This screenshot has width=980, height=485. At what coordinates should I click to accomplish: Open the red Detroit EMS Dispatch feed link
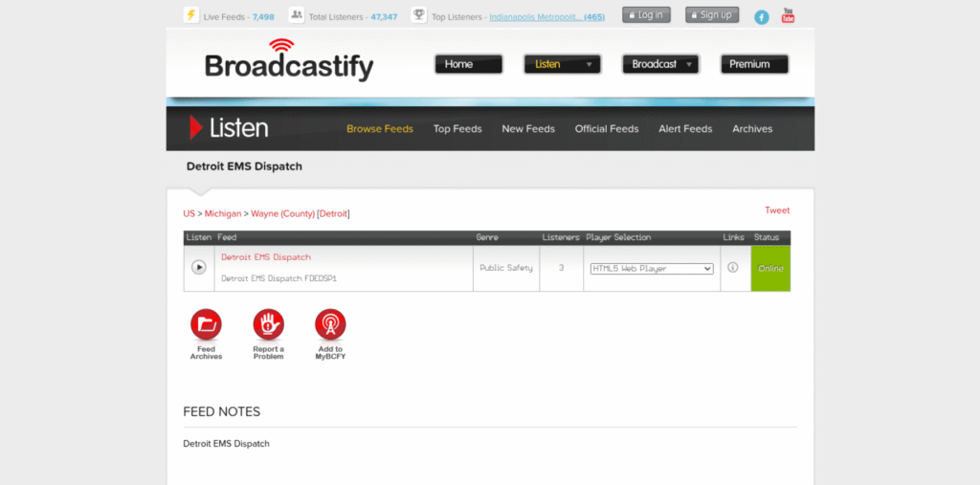pos(266,257)
